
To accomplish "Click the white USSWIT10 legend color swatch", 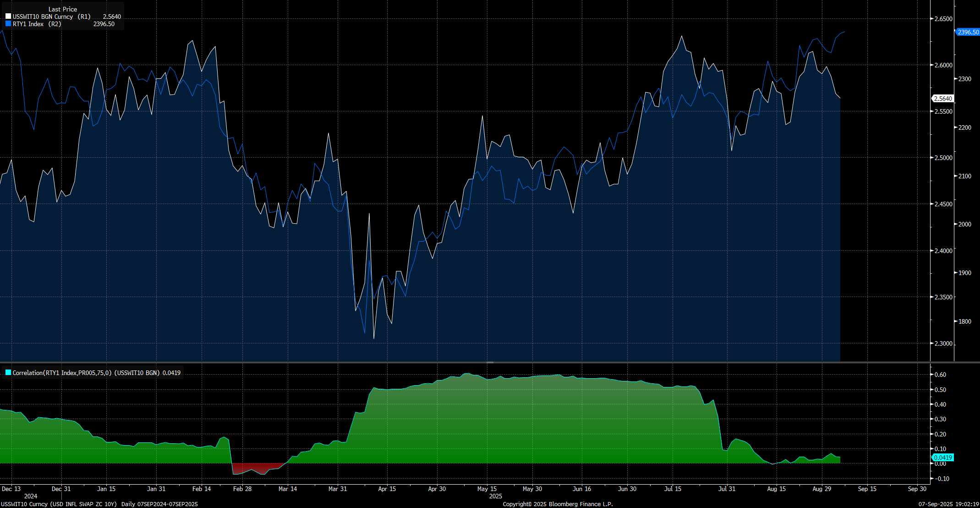I will [8, 17].
